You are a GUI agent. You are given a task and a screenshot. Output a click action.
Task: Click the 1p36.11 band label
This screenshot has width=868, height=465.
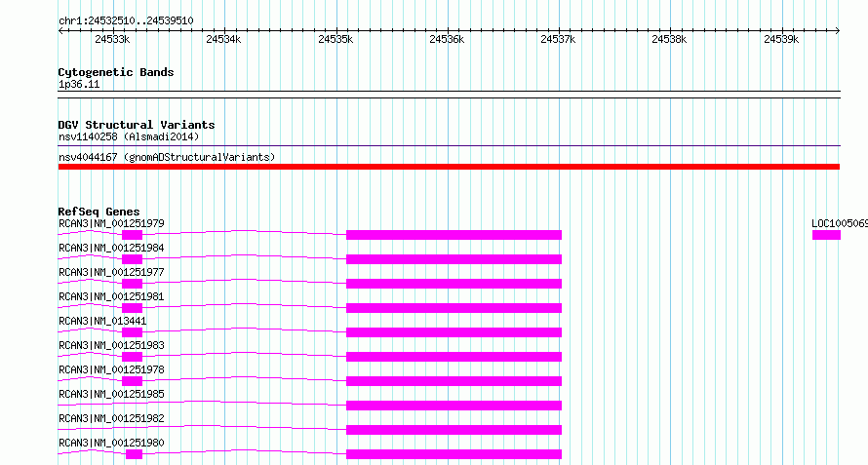pyautogui.click(x=79, y=85)
